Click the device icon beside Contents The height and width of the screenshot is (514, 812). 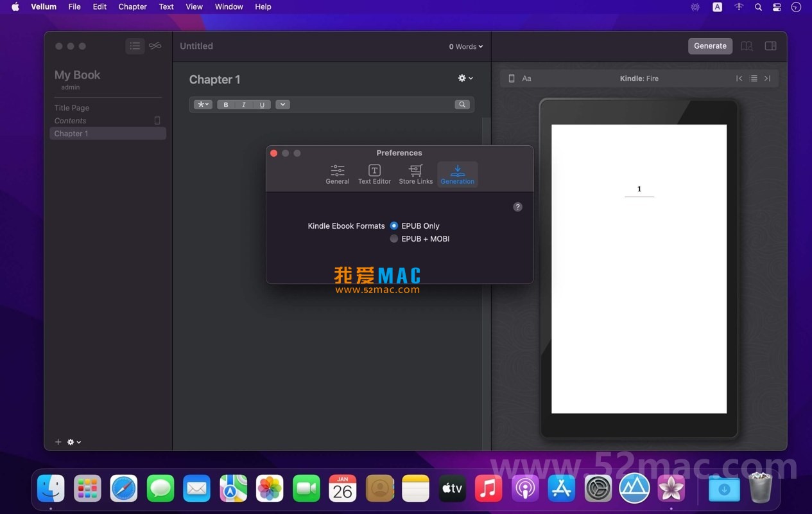click(157, 120)
